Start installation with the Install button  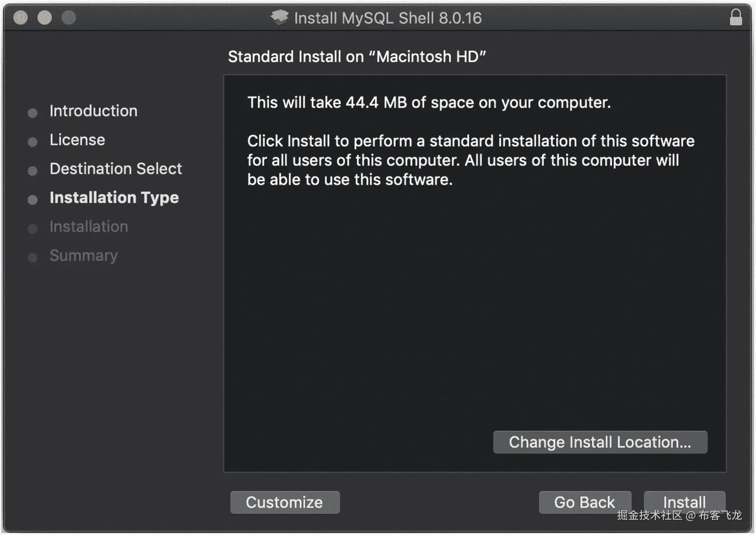point(684,502)
